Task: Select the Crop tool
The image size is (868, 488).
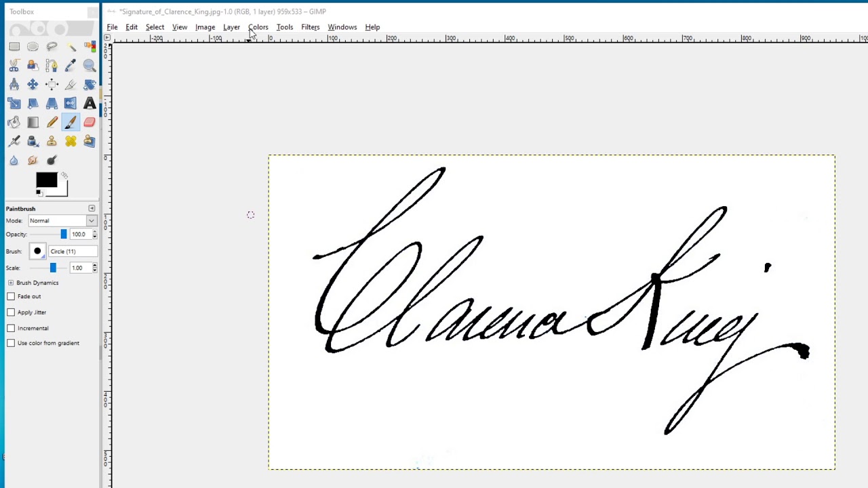Action: (71, 85)
